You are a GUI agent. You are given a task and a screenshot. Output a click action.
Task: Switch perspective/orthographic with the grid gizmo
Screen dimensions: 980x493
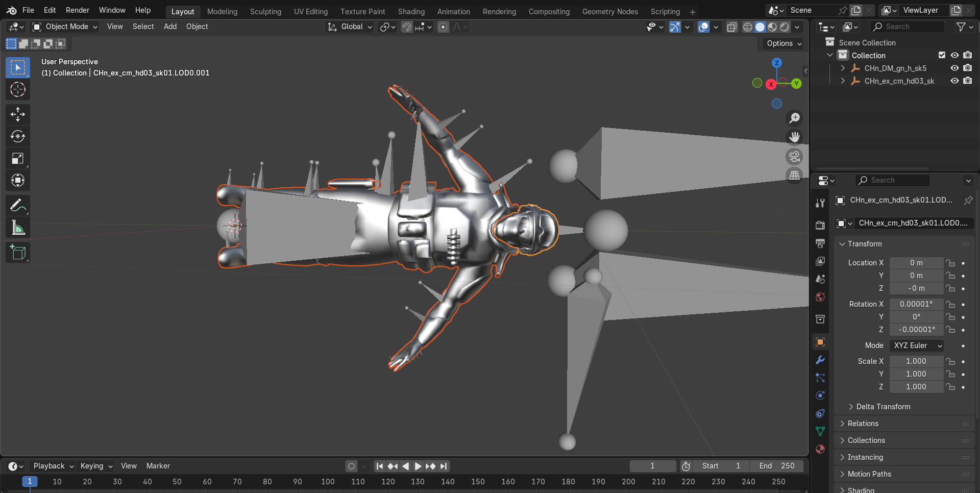pyautogui.click(x=795, y=176)
